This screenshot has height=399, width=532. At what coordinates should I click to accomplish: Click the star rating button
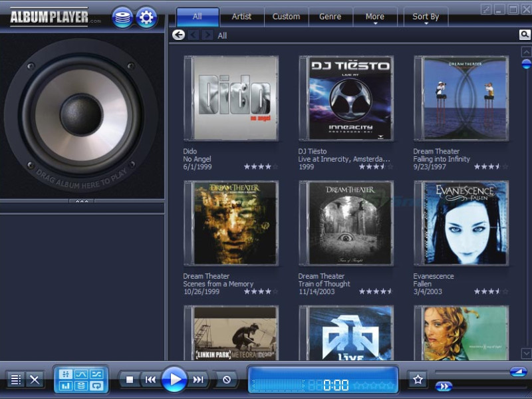[x=418, y=379]
